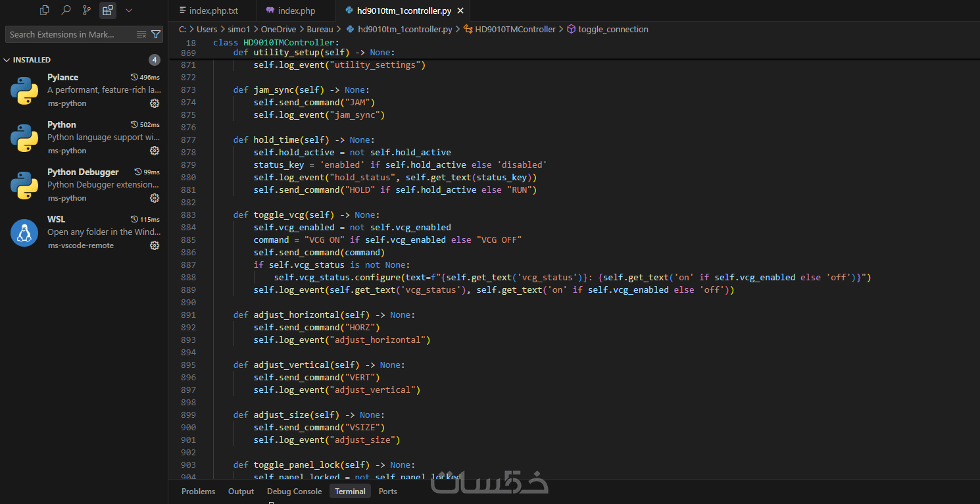
Task: Click line number 883 in gutter
Action: point(188,215)
